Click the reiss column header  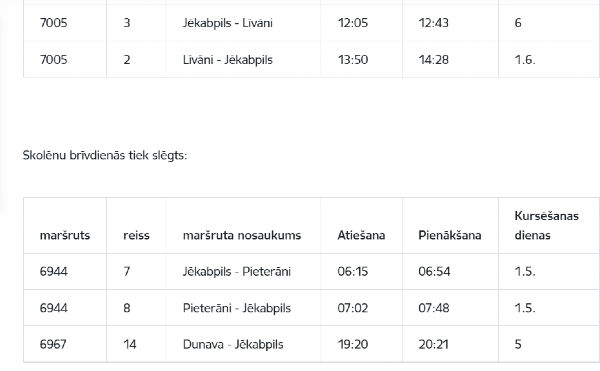tap(136, 235)
